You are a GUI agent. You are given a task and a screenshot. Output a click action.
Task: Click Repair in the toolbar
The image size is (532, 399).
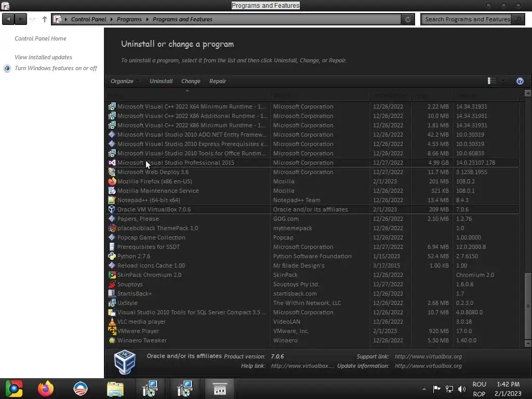click(218, 81)
